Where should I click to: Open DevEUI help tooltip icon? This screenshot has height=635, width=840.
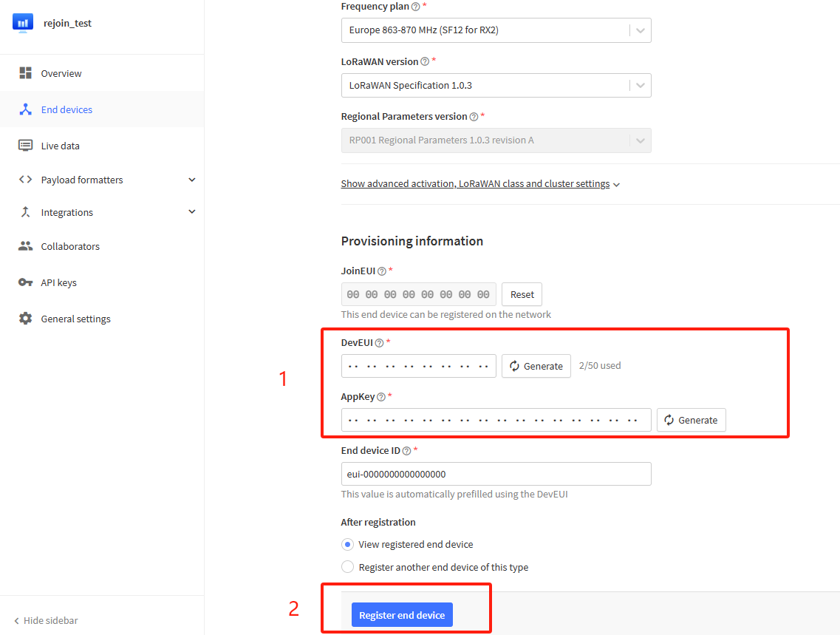tap(379, 343)
